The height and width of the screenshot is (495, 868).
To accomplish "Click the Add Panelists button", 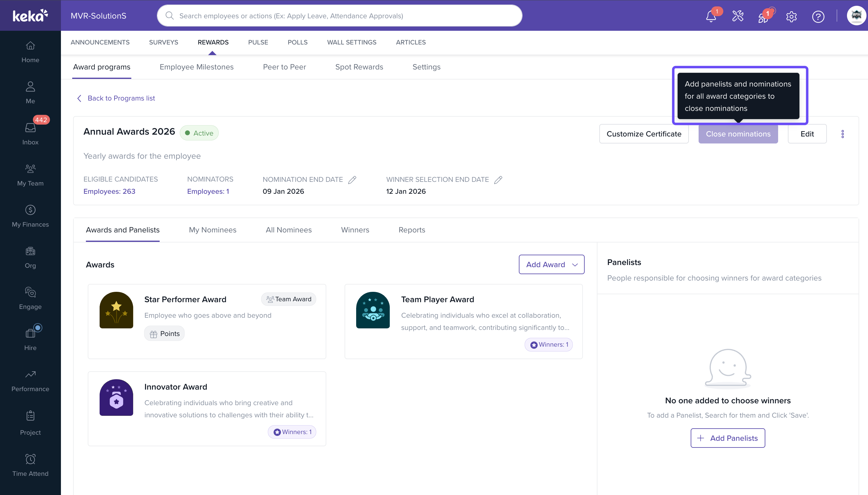I will click(x=728, y=438).
